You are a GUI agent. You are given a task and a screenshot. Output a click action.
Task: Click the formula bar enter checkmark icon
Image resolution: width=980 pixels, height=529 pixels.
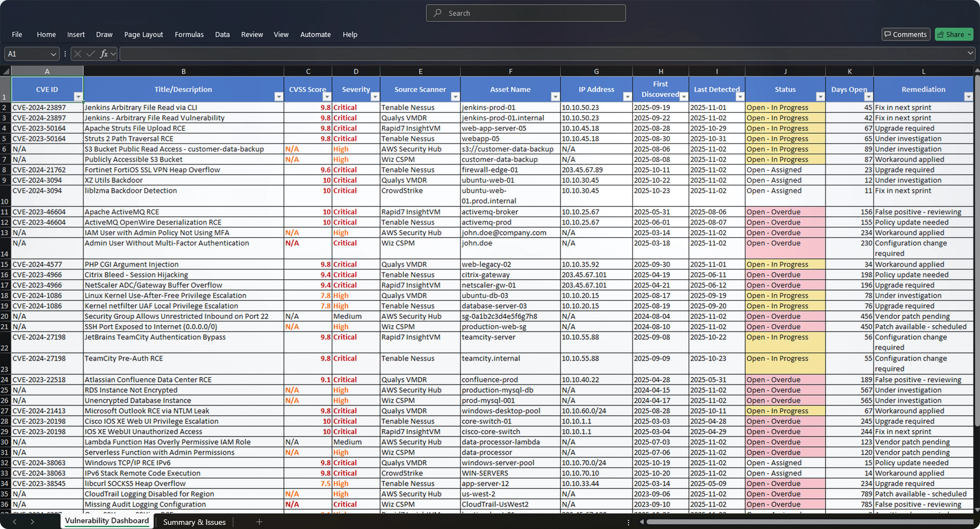coord(90,54)
